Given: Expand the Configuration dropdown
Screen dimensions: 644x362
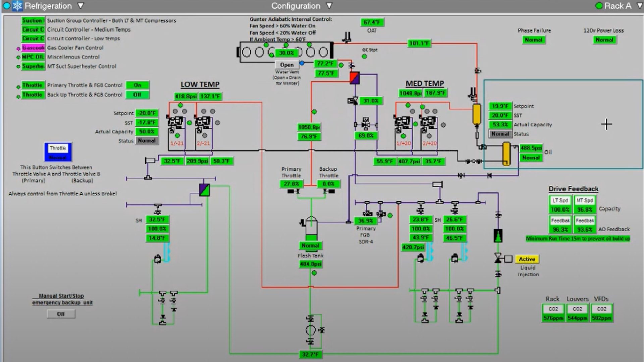Looking at the screenshot, I should (x=329, y=6).
